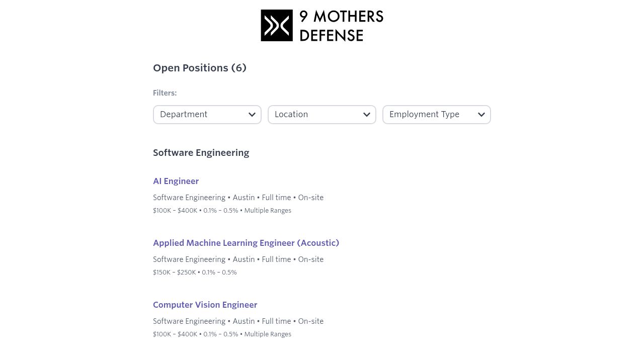Click the chevron arrow in Employment Type filter
Image resolution: width=644 pixels, height=362 pixels.
tap(481, 115)
